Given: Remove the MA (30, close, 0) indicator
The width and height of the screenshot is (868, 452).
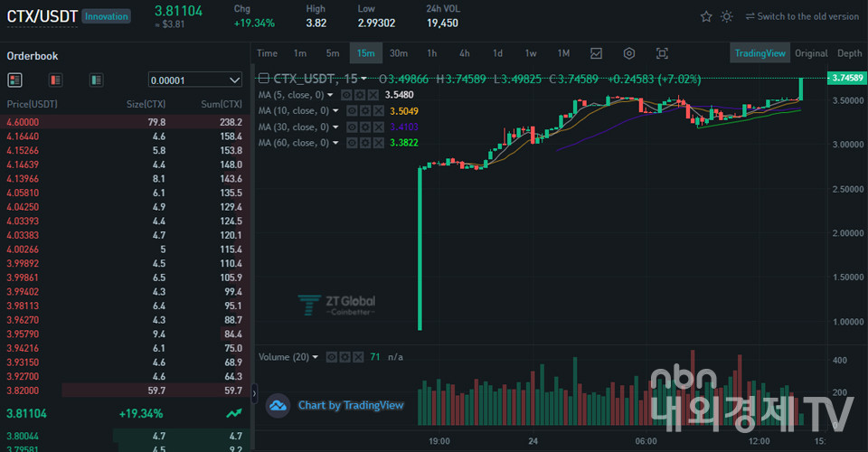Looking at the screenshot, I should [x=379, y=127].
